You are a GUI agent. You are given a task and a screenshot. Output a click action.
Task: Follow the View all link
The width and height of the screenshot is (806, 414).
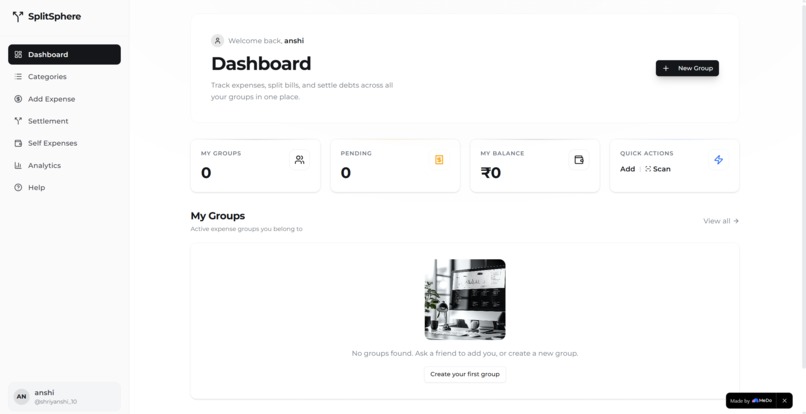click(x=721, y=221)
